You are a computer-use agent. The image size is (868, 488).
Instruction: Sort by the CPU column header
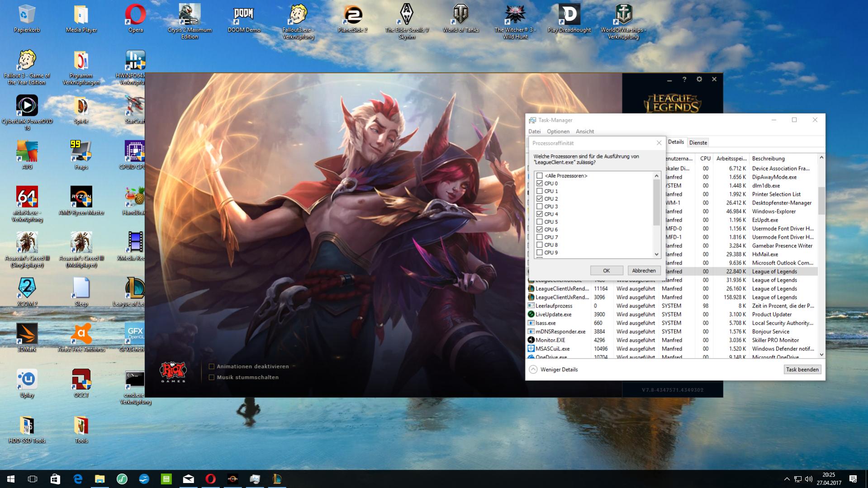705,158
